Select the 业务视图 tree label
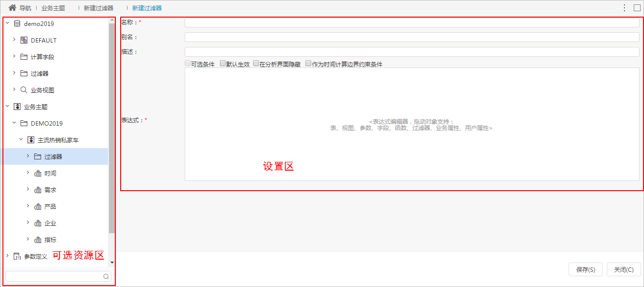Image resolution: width=644 pixels, height=287 pixels. pos(43,90)
